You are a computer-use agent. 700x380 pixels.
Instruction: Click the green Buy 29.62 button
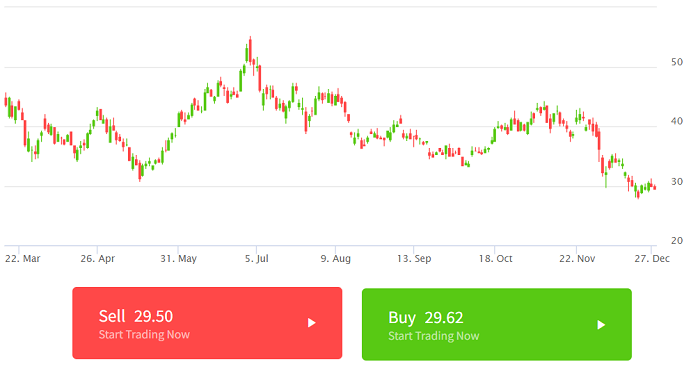(x=497, y=324)
